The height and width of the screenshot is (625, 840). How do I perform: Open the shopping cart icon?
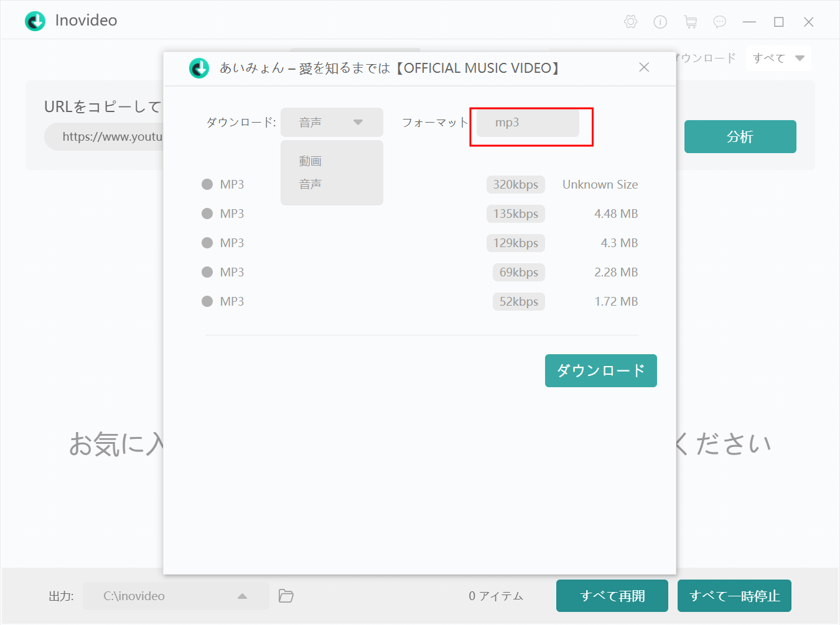pyautogui.click(x=690, y=22)
